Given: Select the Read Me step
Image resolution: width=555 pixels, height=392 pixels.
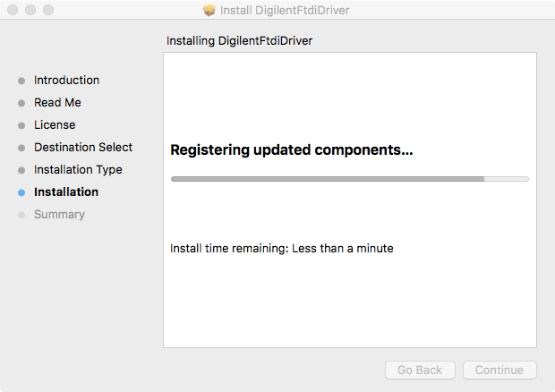Looking at the screenshot, I should pos(57,103).
